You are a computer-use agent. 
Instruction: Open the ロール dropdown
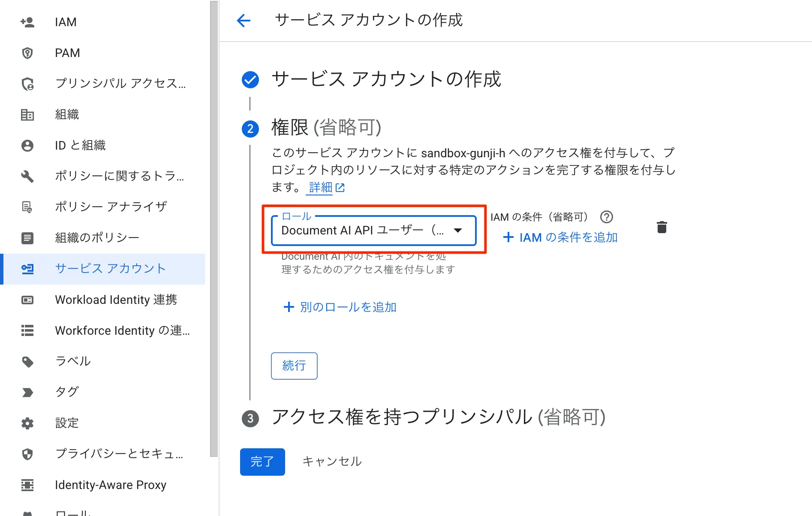click(373, 231)
